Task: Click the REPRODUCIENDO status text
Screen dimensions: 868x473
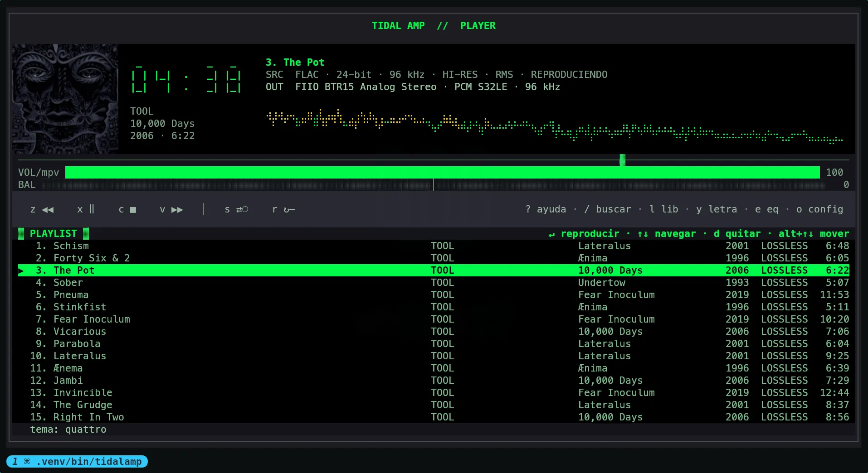Action: (569, 75)
